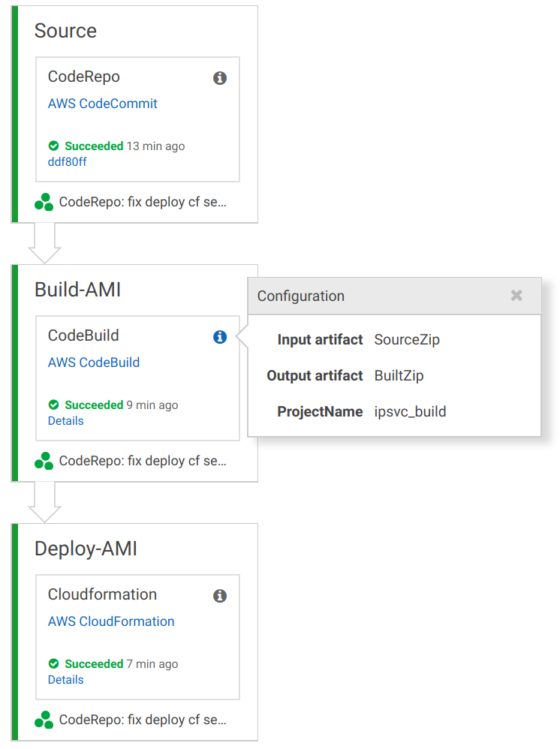The image size is (560, 749).
Task: Click revision icon in Deploy-AMI stage footer
Action: (x=44, y=720)
